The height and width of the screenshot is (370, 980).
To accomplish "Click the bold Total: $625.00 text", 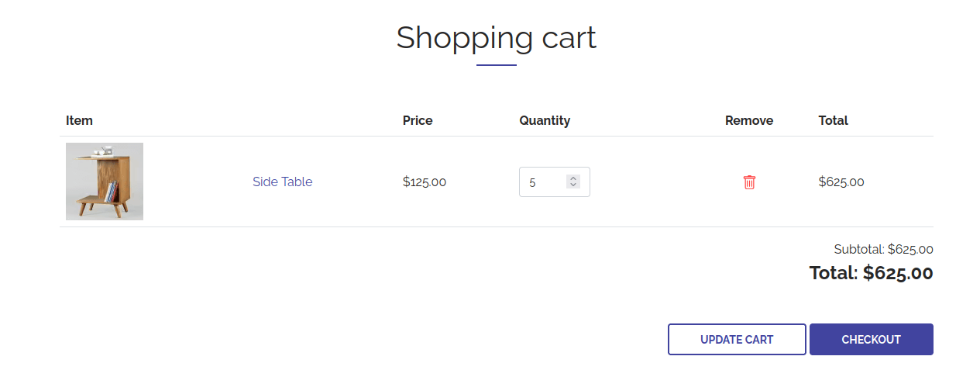I will 872,273.
